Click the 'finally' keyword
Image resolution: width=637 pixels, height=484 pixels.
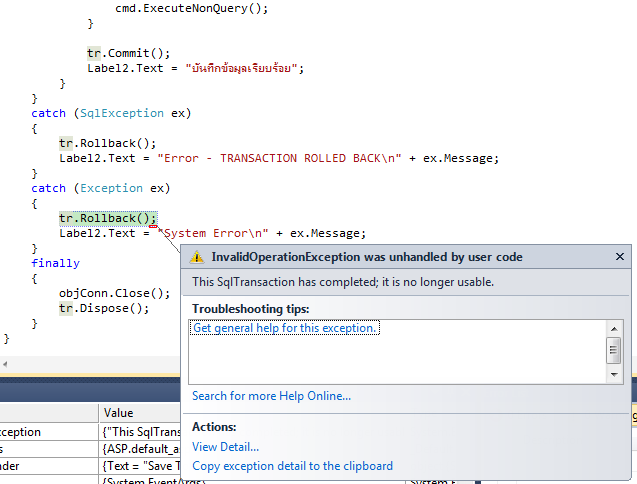point(55,263)
